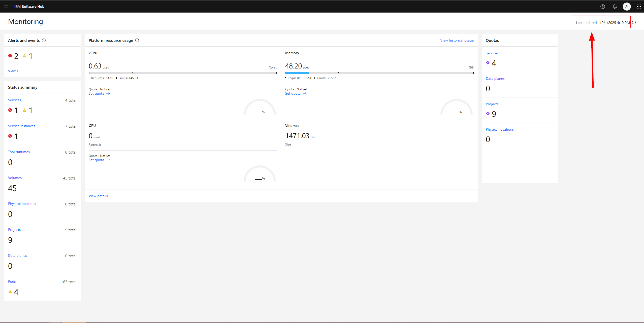Open Services in Status summary

point(14,100)
